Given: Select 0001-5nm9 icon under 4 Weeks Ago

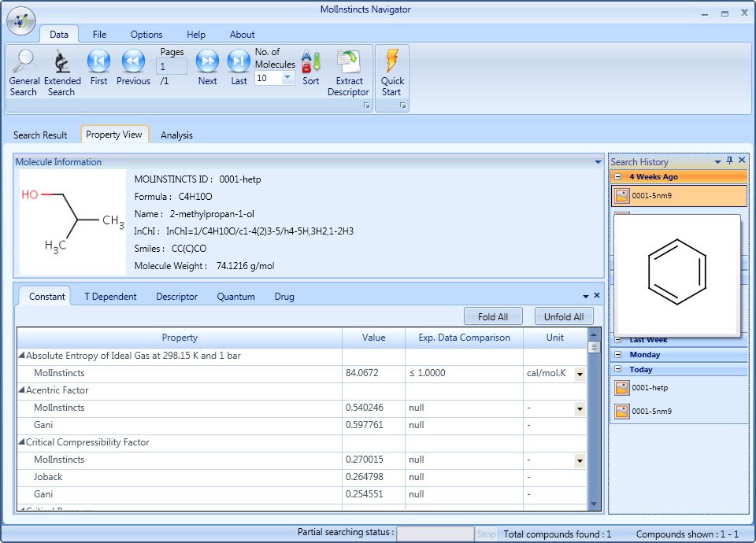Looking at the screenshot, I should coord(622,196).
